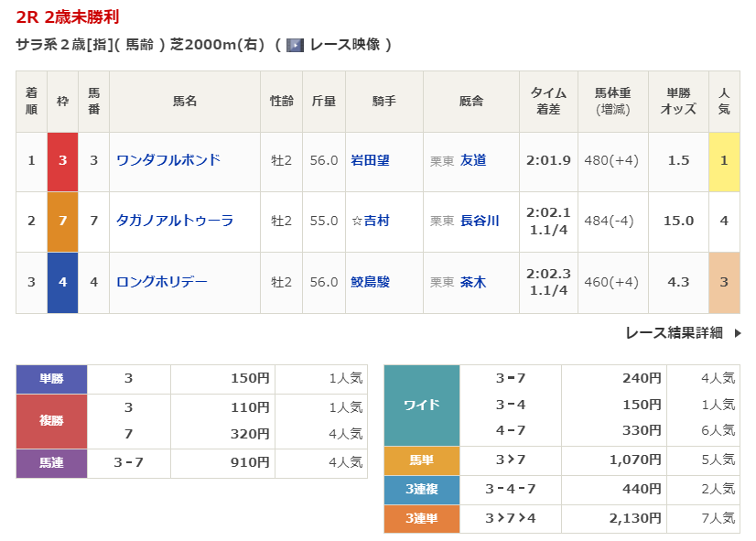This screenshot has width=756, height=541.
Task: Click the 単勝 bet type label
Action: click(x=51, y=378)
